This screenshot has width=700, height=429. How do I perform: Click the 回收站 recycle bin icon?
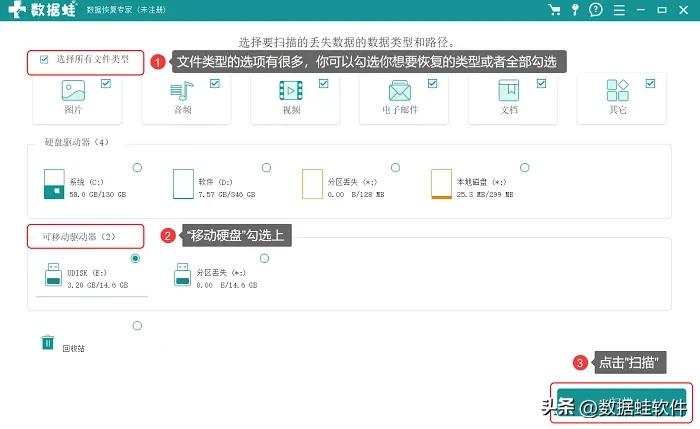tap(48, 342)
